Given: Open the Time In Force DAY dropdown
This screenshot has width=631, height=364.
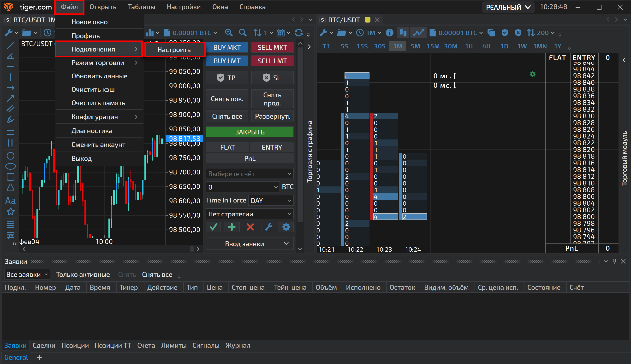Looking at the screenshot, I should (271, 201).
